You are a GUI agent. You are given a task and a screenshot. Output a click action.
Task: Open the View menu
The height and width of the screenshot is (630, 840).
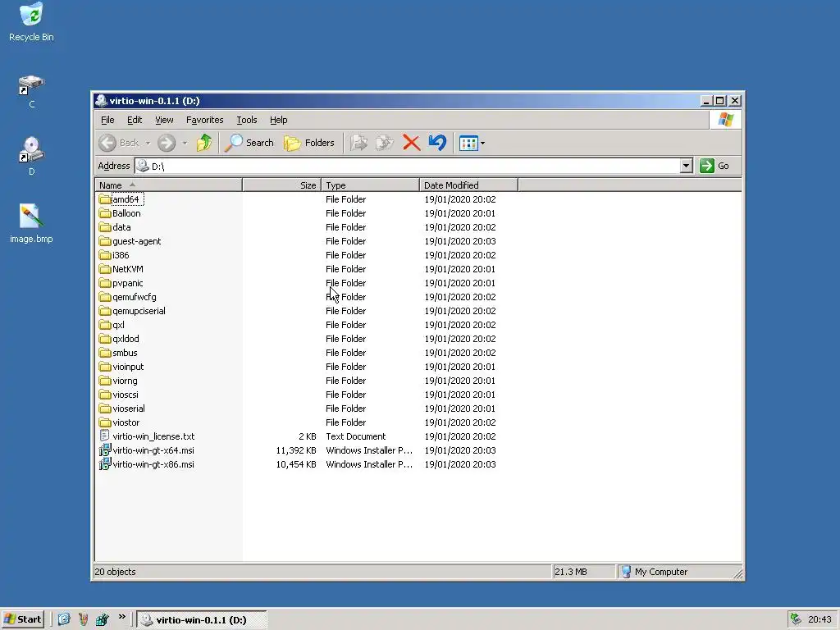[x=164, y=120]
